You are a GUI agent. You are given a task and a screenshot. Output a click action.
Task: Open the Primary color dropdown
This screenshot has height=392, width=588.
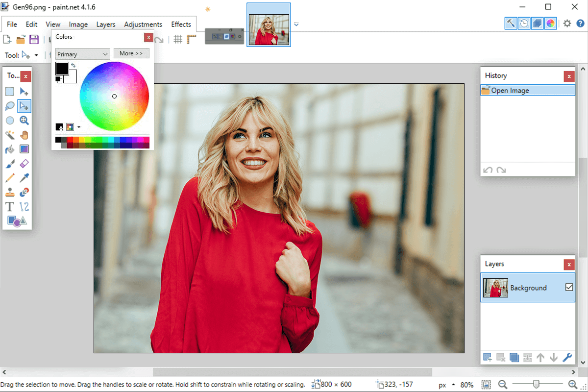(82, 54)
